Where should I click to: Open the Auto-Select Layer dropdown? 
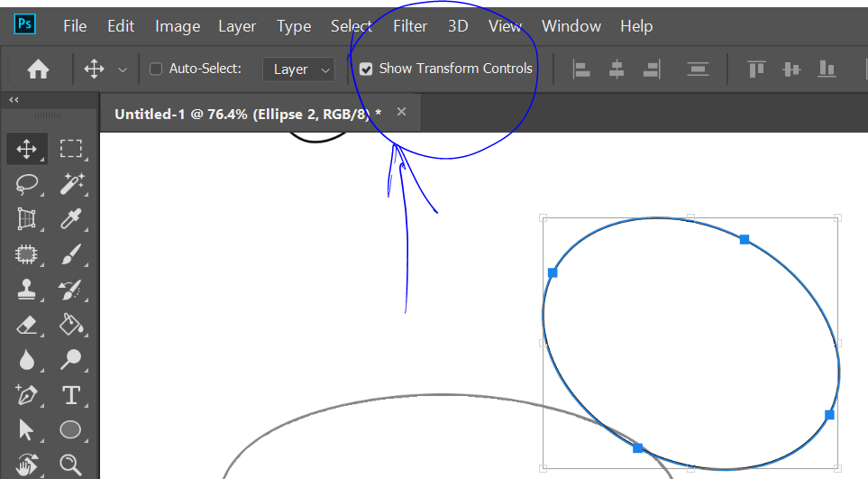pyautogui.click(x=298, y=69)
